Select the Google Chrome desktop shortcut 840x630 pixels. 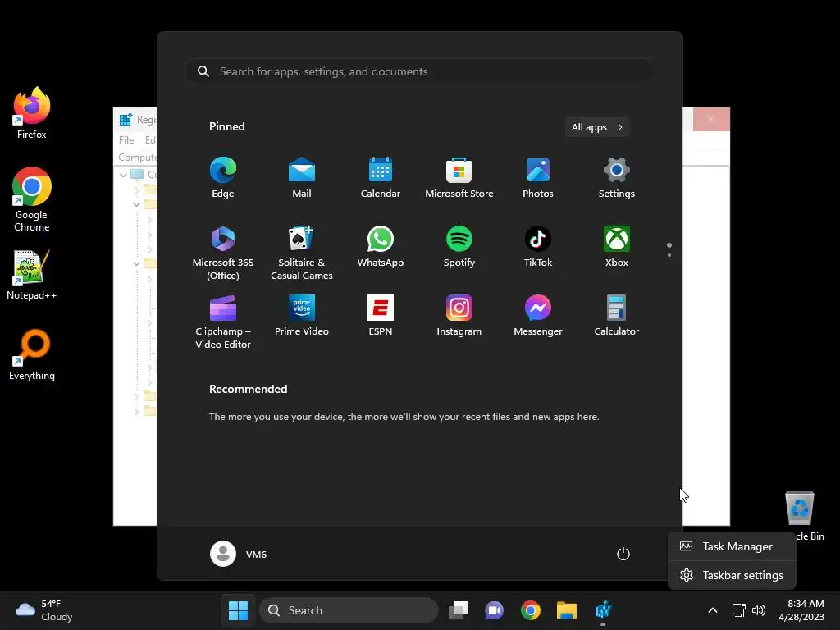click(x=32, y=199)
